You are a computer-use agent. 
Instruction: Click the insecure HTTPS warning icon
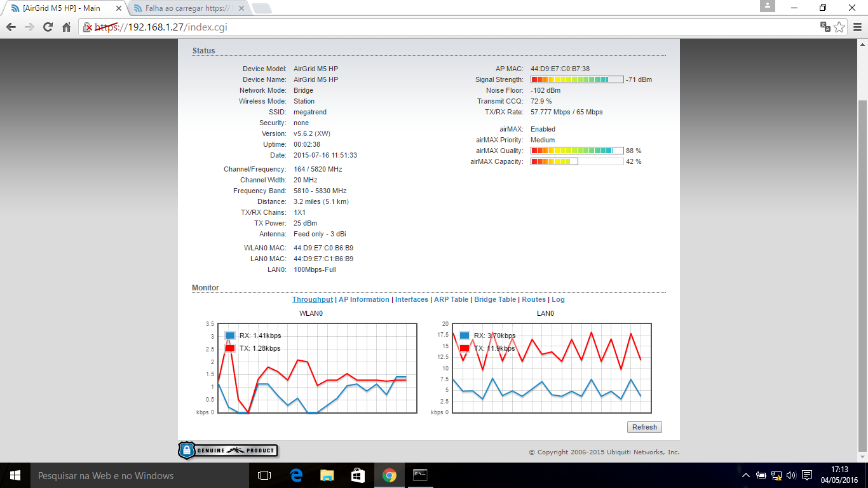pyautogui.click(x=89, y=27)
